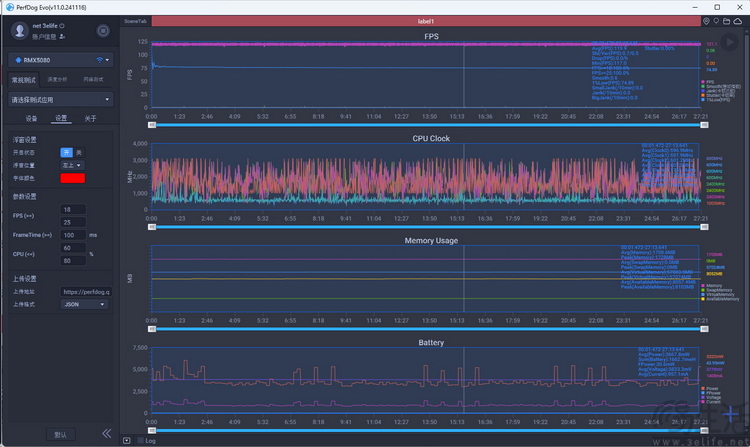Click the red font color swatch

click(x=73, y=178)
